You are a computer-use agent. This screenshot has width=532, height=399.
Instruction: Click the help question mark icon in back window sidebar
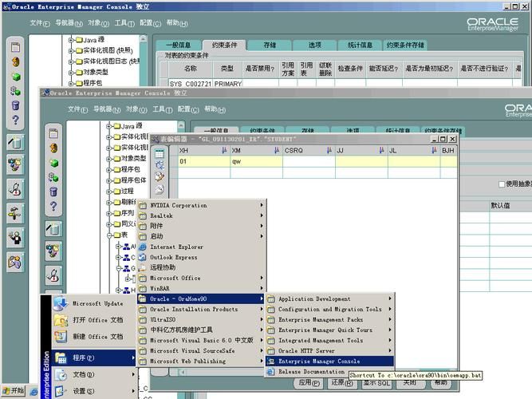(15, 120)
